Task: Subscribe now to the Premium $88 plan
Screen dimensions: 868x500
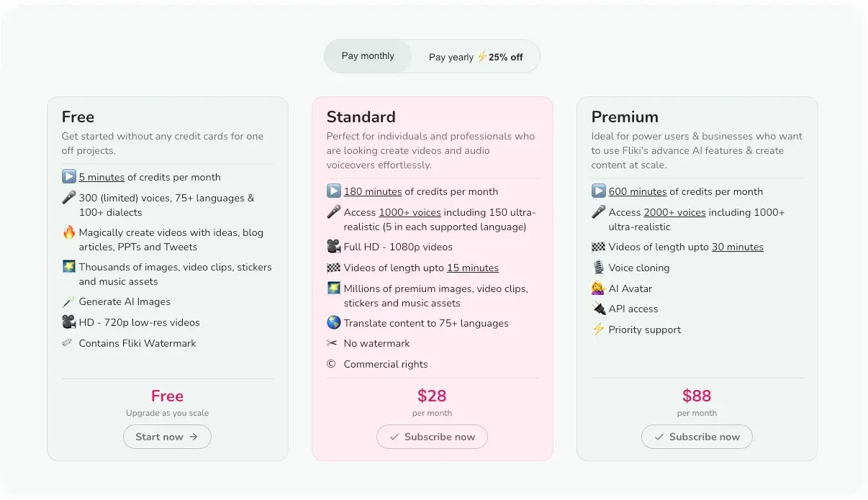Action: click(697, 437)
